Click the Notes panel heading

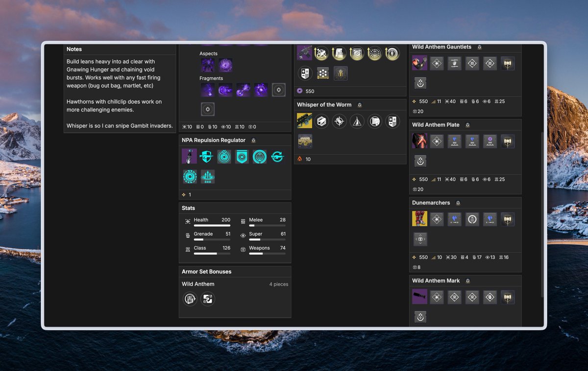coord(74,49)
